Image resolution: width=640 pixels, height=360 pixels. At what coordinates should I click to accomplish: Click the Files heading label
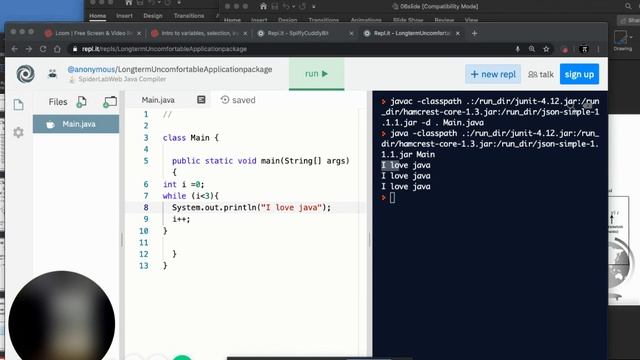(58, 102)
